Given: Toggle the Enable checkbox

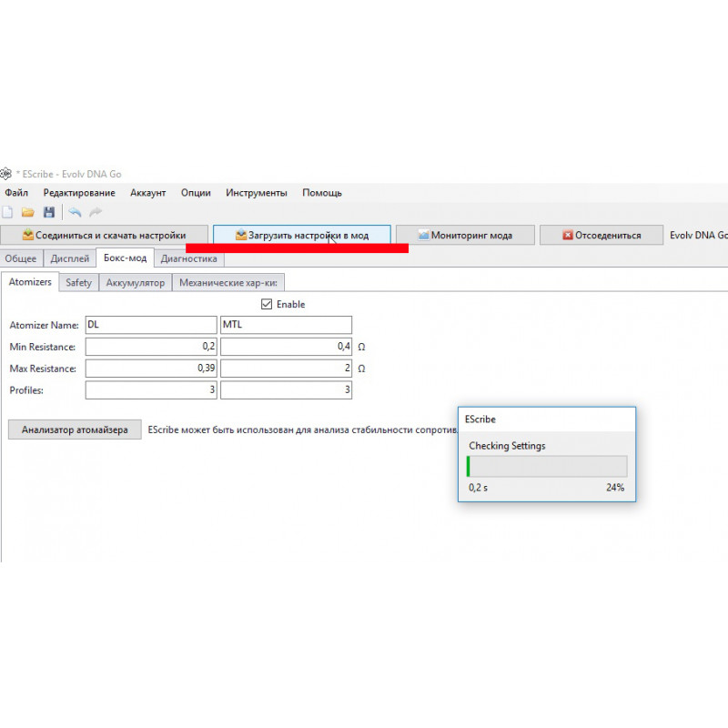Looking at the screenshot, I should click(267, 304).
